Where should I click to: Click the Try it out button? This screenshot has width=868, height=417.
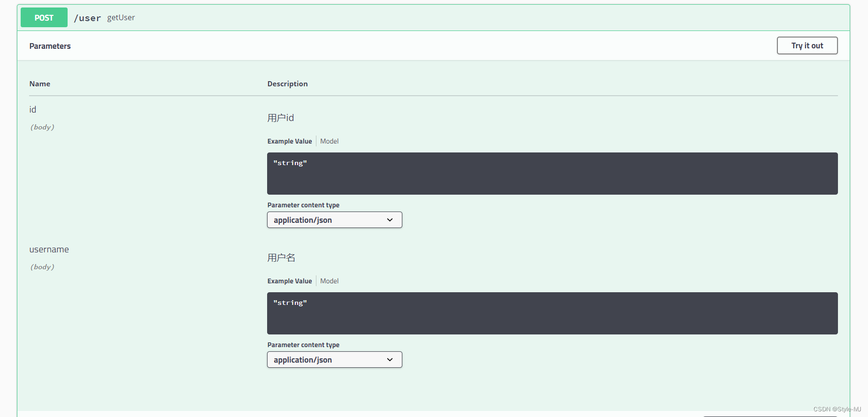coord(807,45)
